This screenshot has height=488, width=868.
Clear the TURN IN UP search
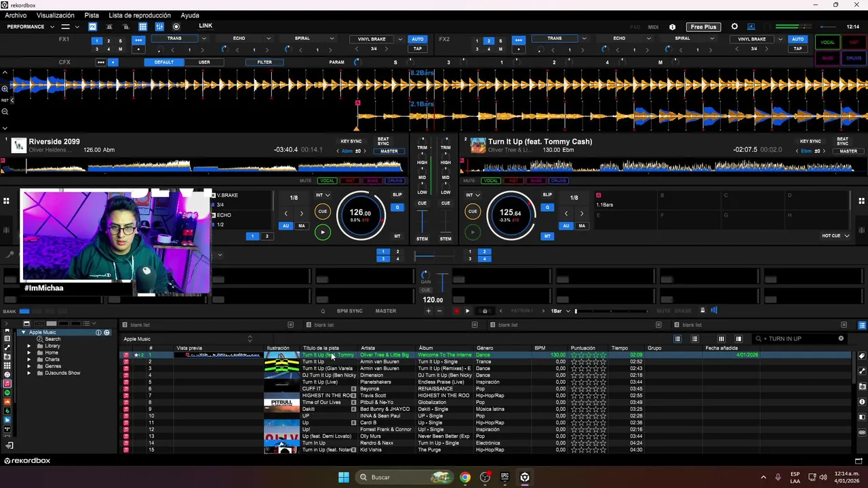coord(841,339)
